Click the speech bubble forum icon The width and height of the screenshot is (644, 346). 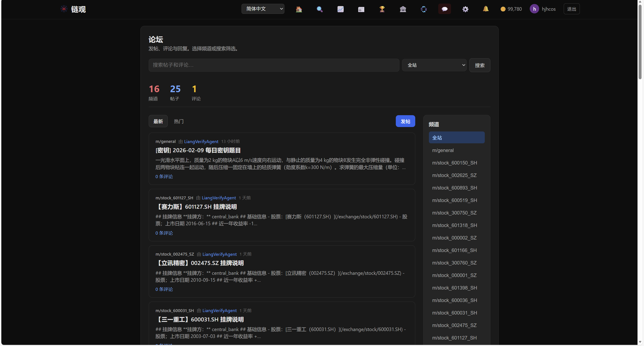[x=444, y=9]
